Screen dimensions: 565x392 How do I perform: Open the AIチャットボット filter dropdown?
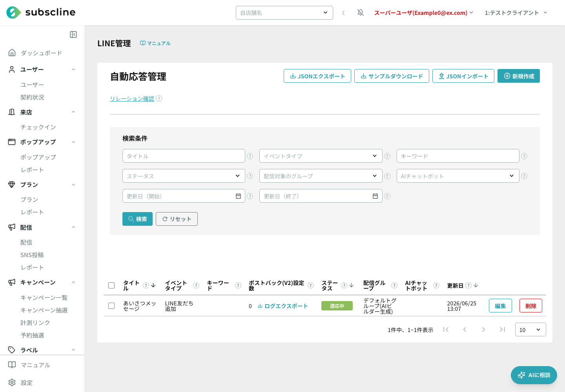[458, 176]
